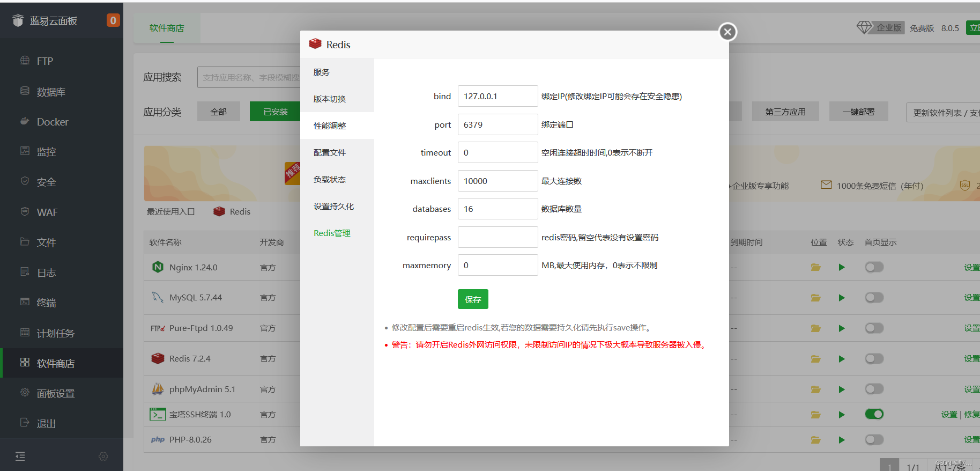Click play status icon for phpMyAdmin row

coord(842,389)
